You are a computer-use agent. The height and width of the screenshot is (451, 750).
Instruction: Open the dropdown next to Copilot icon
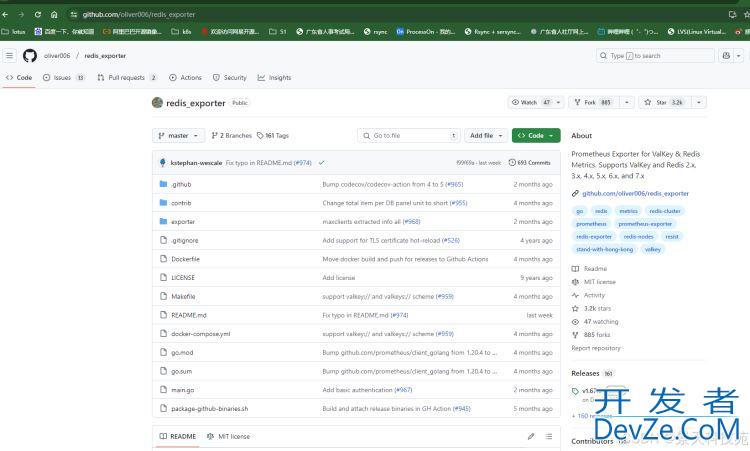[739, 56]
